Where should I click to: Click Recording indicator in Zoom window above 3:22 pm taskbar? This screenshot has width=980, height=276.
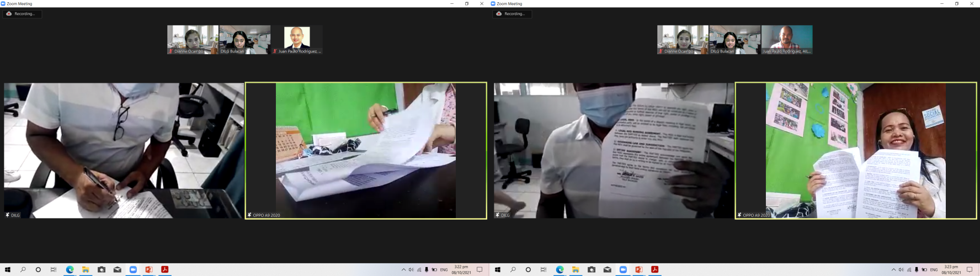click(x=22, y=14)
